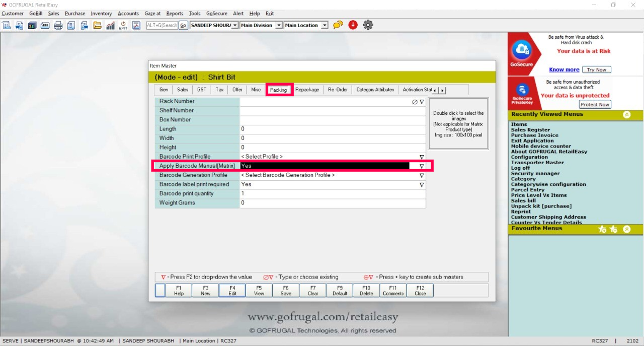Click the Protect Now button
The image size is (644, 346).
point(595,104)
